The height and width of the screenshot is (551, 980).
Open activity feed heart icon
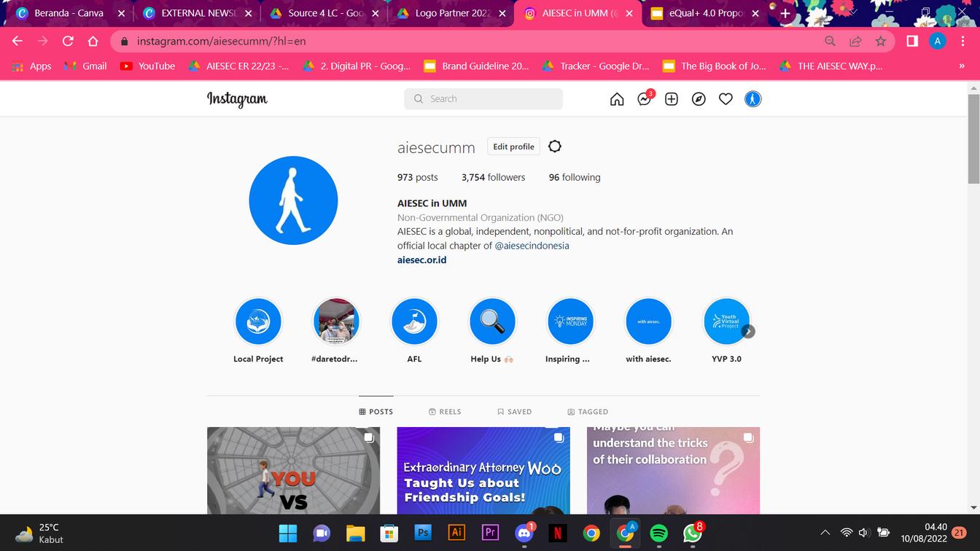click(726, 99)
